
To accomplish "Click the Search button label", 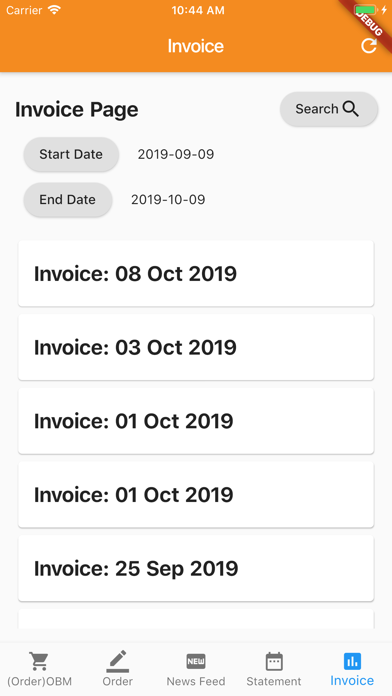I will pyautogui.click(x=317, y=109).
